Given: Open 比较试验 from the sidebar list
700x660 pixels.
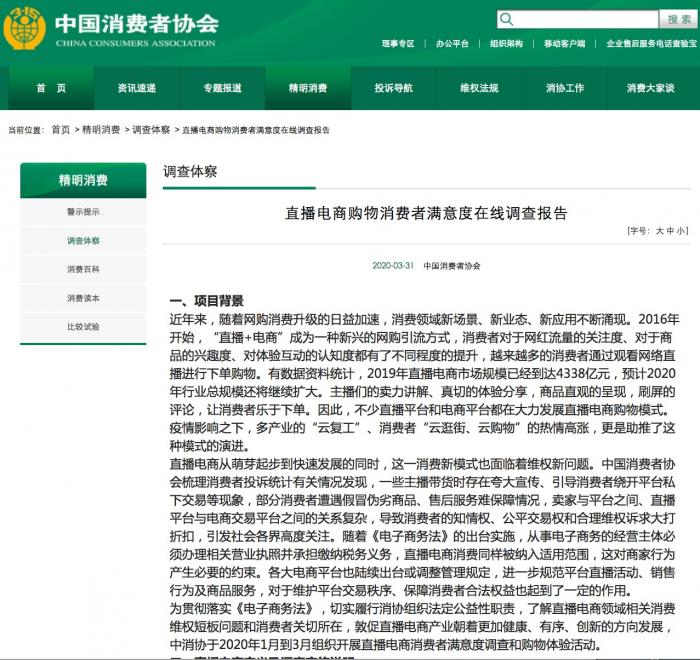Looking at the screenshot, I should pyautogui.click(x=83, y=326).
